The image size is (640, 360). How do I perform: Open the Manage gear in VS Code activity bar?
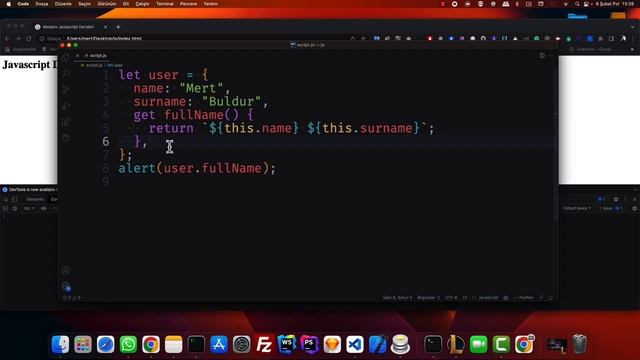[66, 287]
